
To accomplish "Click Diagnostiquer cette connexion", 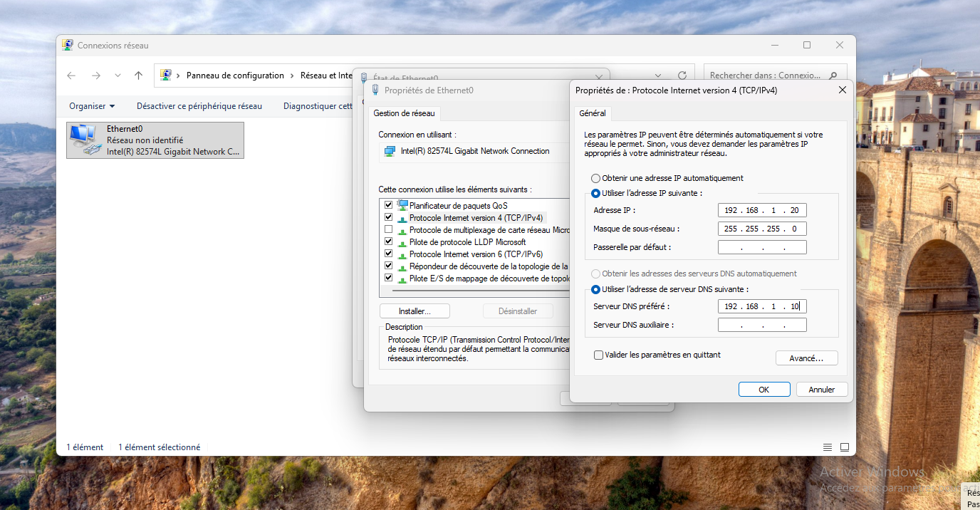I will 318,106.
